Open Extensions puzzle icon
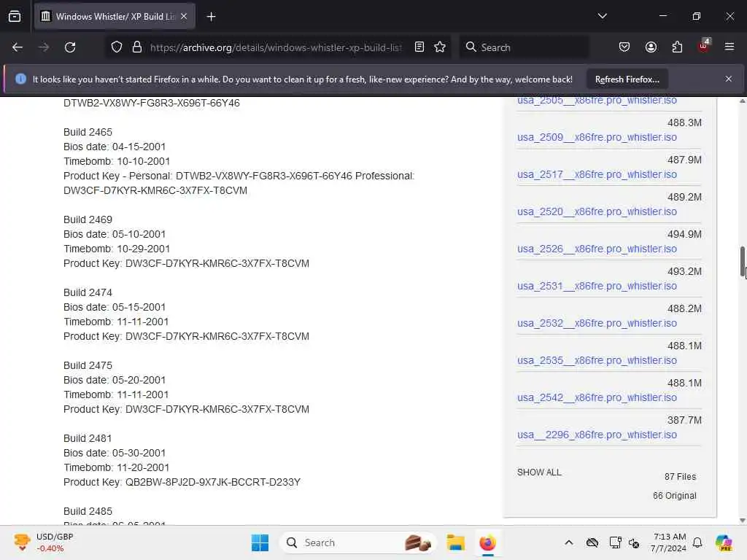This screenshot has width=747, height=560. point(677,47)
